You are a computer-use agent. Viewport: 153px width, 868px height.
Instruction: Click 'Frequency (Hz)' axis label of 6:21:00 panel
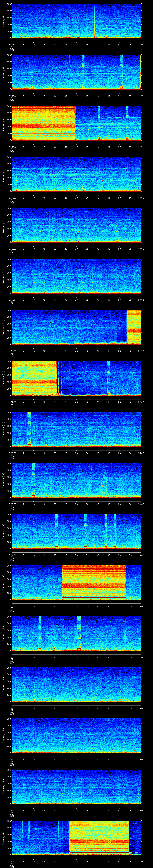(3, 378)
